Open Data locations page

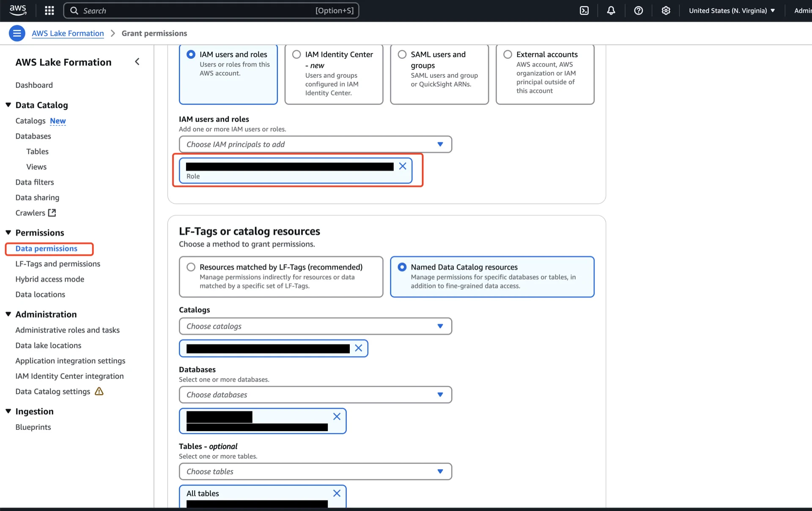(x=40, y=294)
